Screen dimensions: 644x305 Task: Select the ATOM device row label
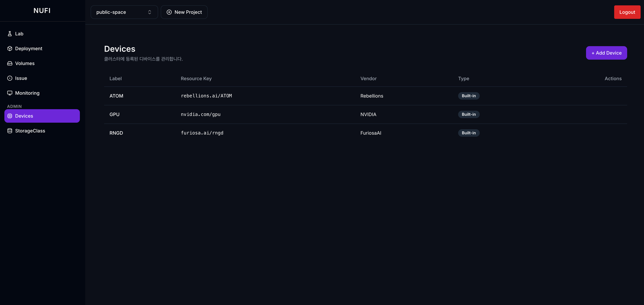[x=116, y=96]
